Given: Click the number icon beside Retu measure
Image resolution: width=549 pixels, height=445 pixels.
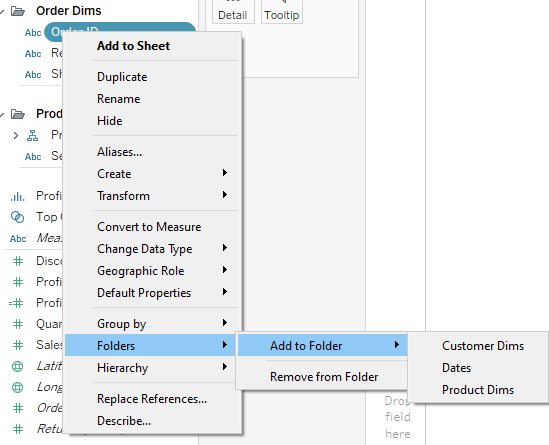Looking at the screenshot, I should tap(18, 429).
